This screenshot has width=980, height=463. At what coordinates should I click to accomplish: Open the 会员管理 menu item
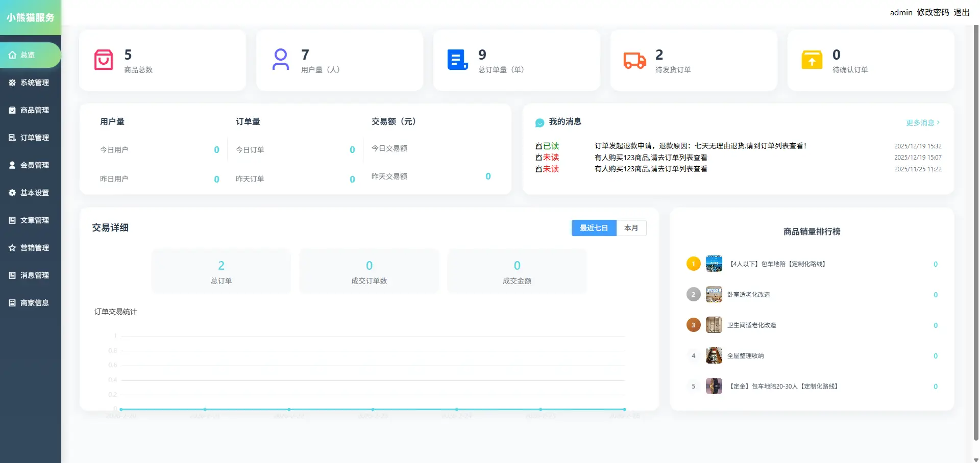pos(31,165)
